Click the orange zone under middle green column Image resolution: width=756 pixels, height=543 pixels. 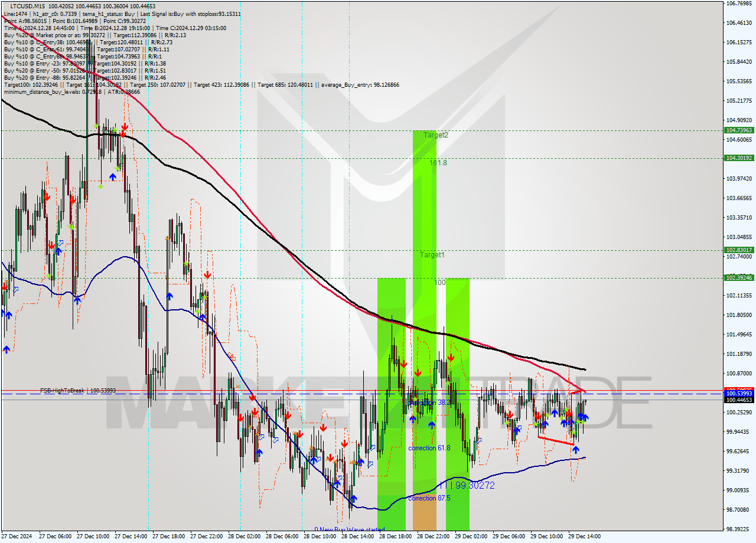click(x=425, y=512)
